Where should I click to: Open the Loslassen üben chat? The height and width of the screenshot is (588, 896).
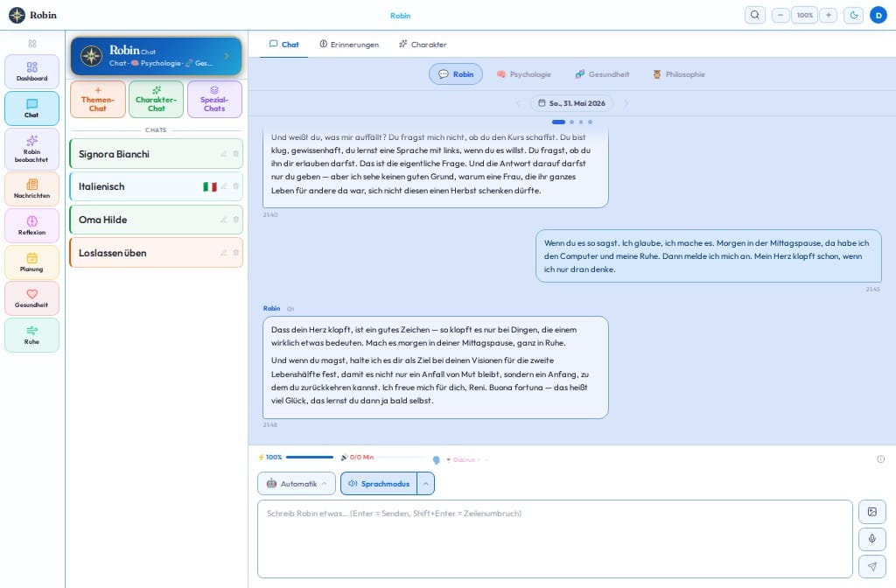156,253
